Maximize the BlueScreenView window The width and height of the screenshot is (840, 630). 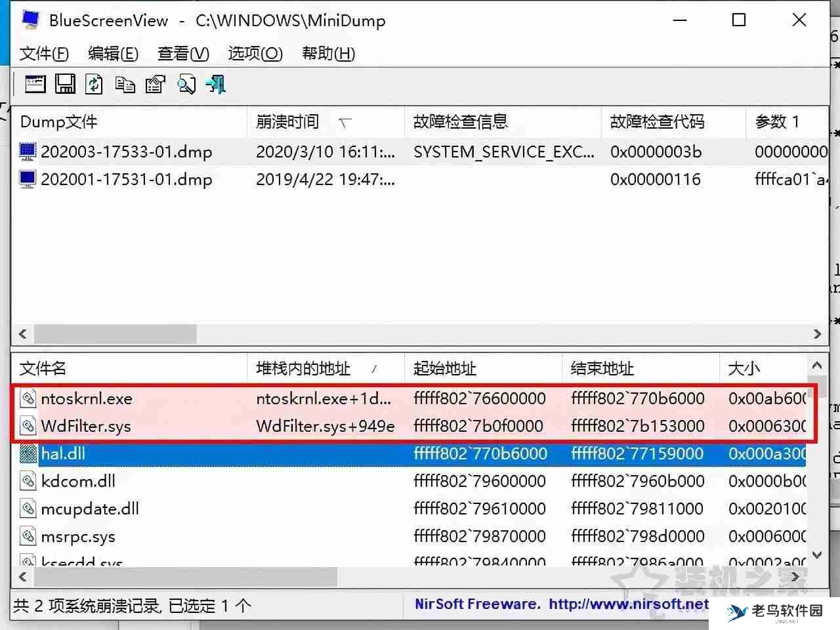tap(739, 20)
